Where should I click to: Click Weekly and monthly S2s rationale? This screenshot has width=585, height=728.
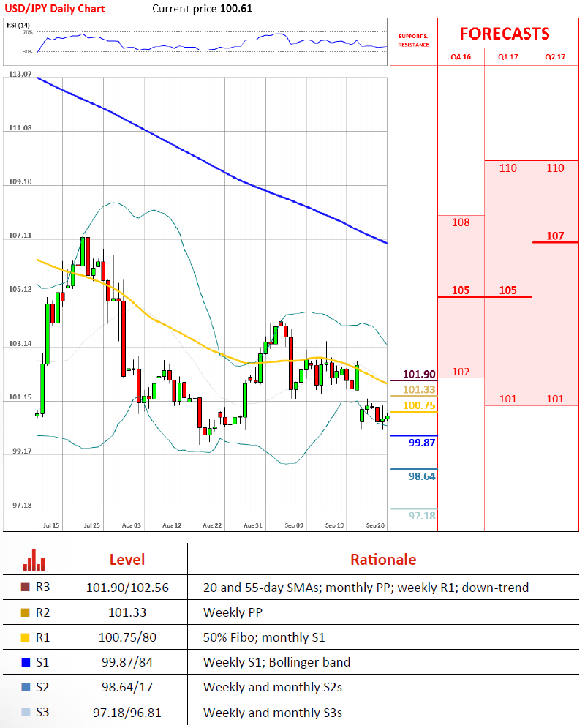pyautogui.click(x=272, y=687)
